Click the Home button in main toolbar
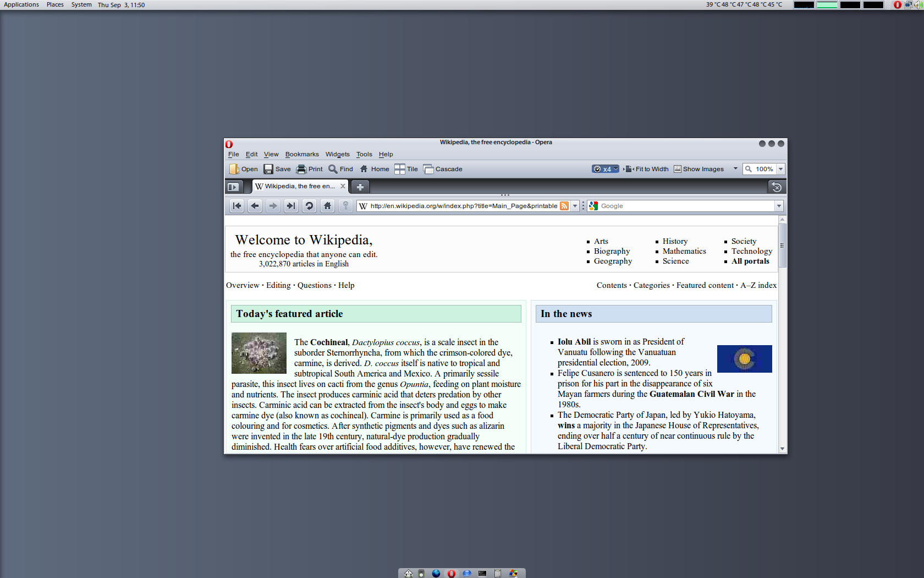Screen dimensions: 924x578 pos(375,169)
